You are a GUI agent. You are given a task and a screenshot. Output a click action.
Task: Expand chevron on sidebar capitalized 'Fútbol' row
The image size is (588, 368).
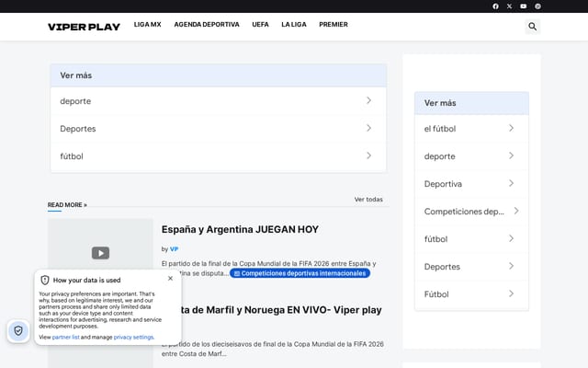(511, 293)
